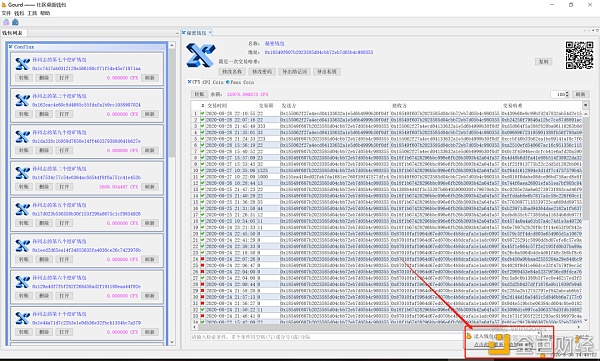600x361 pixels.
Task: Click the red failed icon in transaction row 24
Action: [202, 259]
